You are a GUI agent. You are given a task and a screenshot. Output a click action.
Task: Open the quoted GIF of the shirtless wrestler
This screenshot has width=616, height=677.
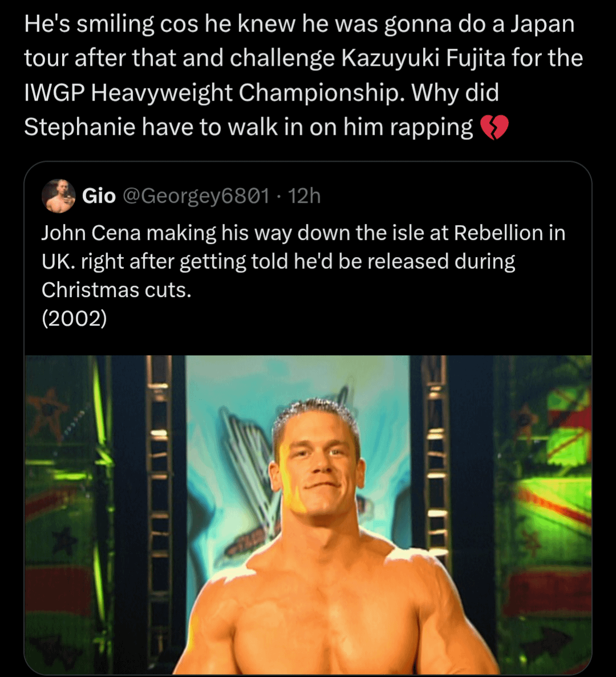click(308, 515)
